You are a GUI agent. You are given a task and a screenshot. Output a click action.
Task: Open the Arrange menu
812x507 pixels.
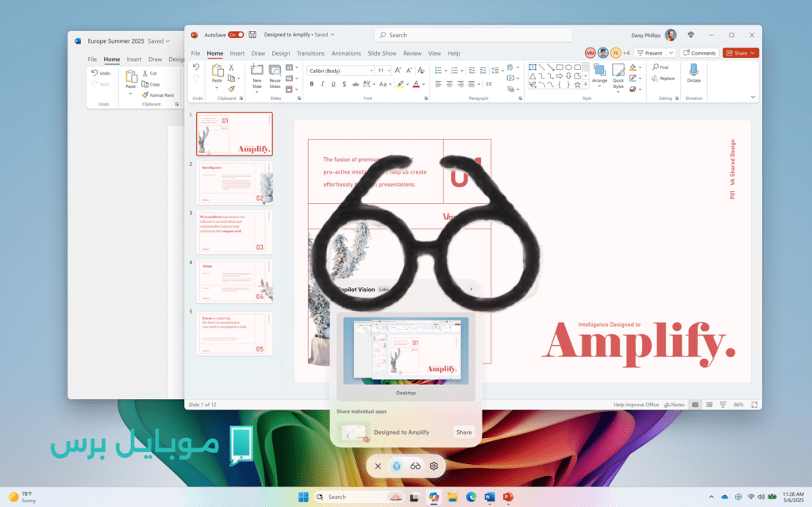coord(600,77)
